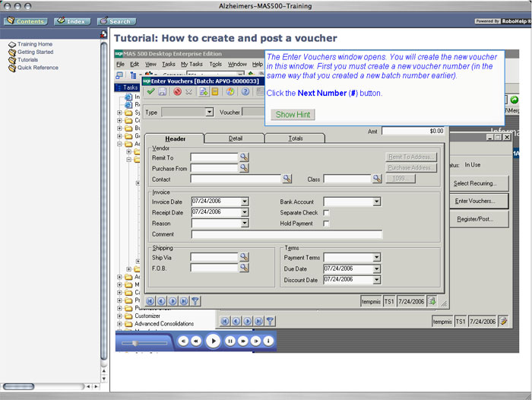The image size is (532, 400).
Task: Click the red cancel icon in toolbar
Action: (x=177, y=92)
